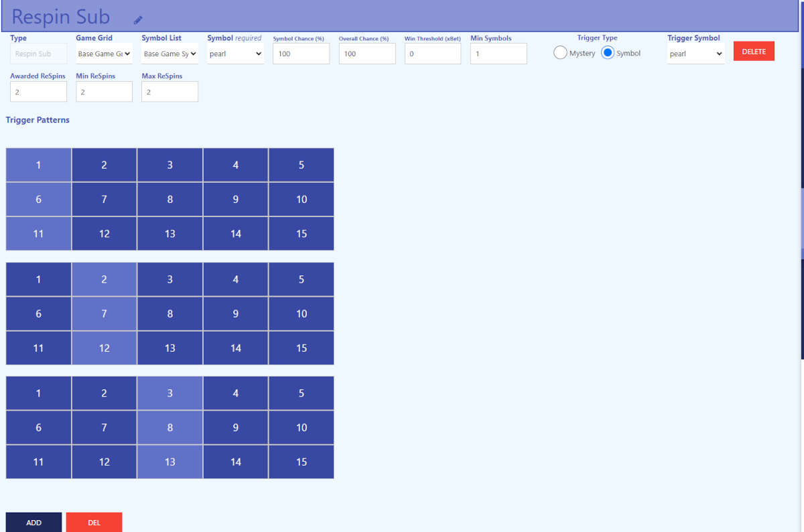Click the Win Threshold (xBet) field
The image size is (804, 532).
tap(432, 54)
